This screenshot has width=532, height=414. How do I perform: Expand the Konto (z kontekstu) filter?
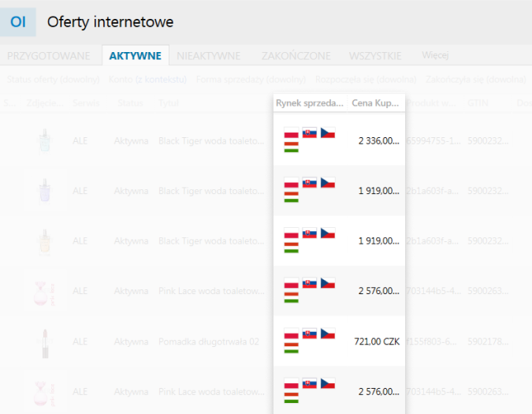tap(149, 80)
